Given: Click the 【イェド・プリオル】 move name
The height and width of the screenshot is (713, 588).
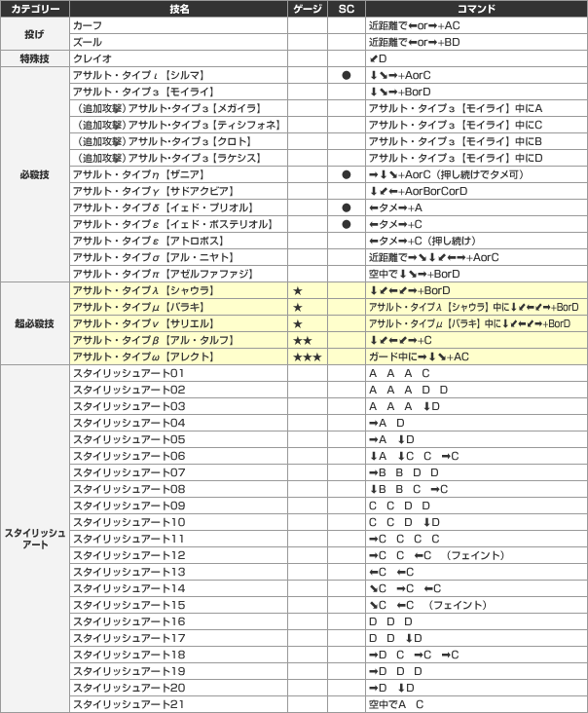Looking at the screenshot, I should [x=163, y=207].
